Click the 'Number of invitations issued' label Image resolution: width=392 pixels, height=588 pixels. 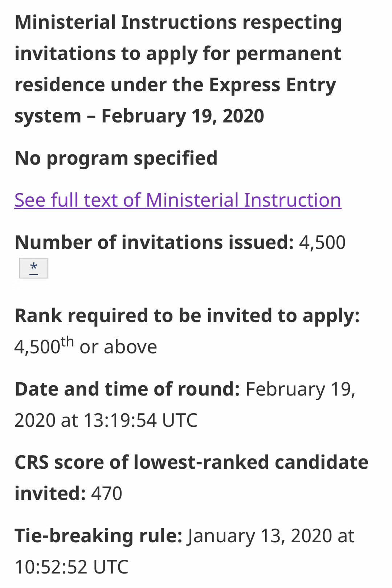154,242
